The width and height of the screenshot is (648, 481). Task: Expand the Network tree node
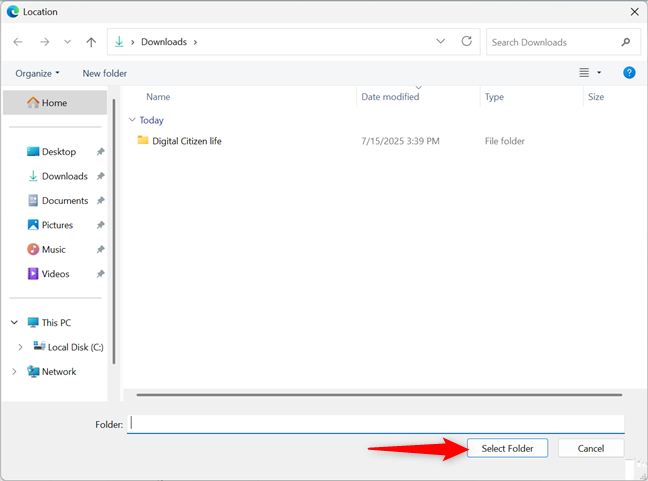14,371
